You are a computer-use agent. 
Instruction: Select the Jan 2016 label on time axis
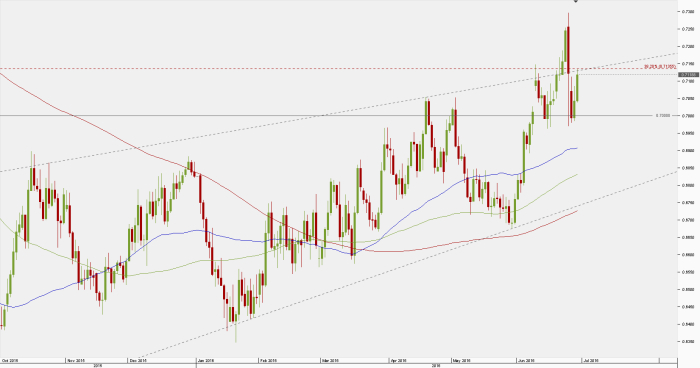point(206,361)
